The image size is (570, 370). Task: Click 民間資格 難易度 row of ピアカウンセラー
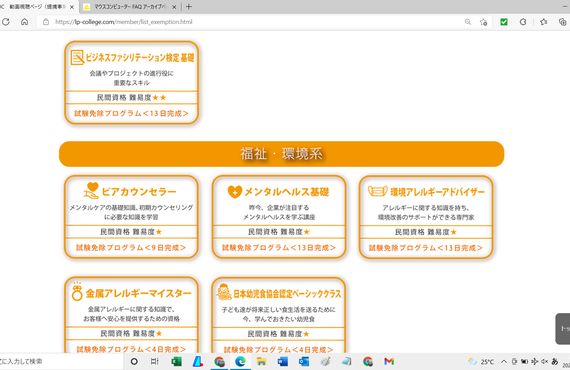click(x=131, y=232)
